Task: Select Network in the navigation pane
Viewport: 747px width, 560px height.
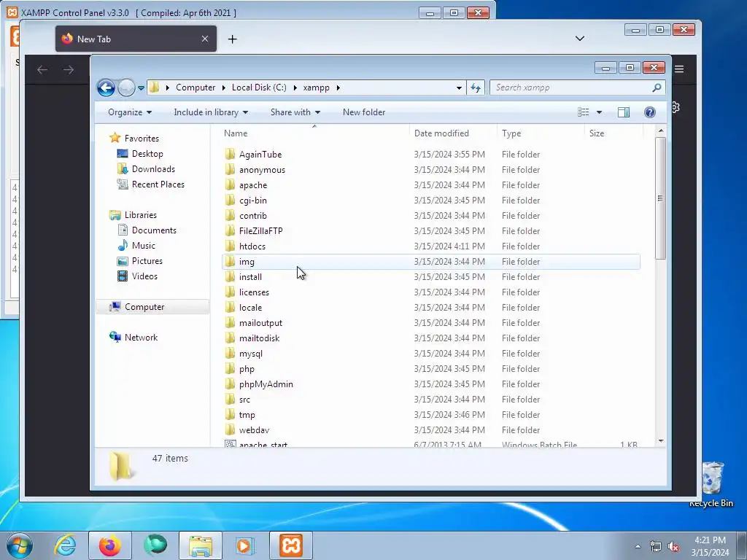Action: pos(141,338)
